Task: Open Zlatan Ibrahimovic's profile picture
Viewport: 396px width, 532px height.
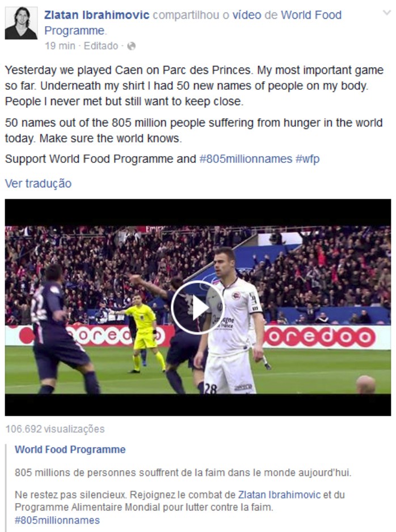Action: tap(21, 23)
